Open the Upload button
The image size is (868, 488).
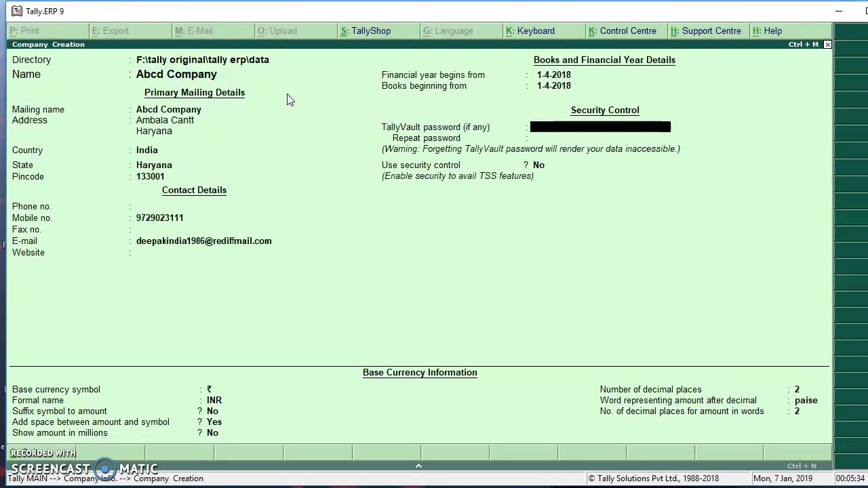[x=296, y=31]
